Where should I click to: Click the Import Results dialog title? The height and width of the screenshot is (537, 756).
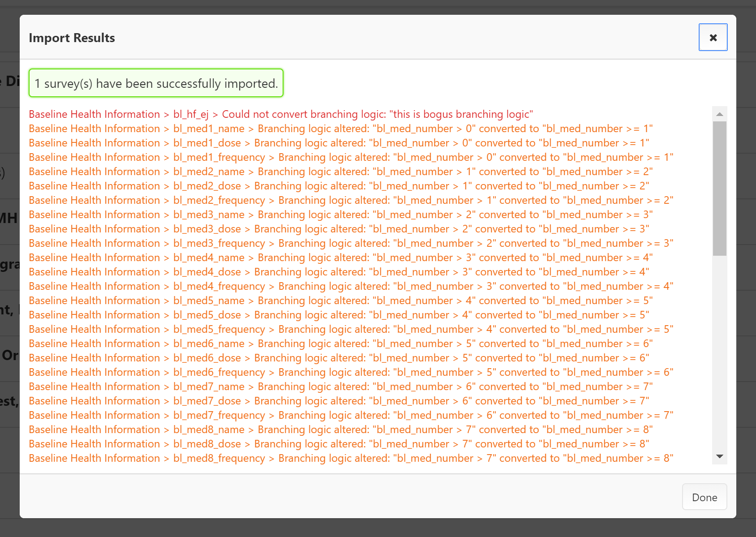(x=72, y=38)
